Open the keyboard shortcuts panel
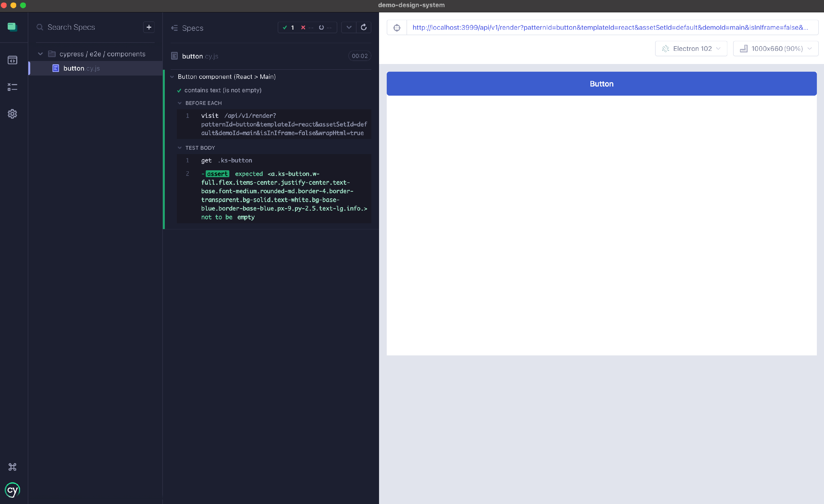The height and width of the screenshot is (504, 824). click(12, 467)
